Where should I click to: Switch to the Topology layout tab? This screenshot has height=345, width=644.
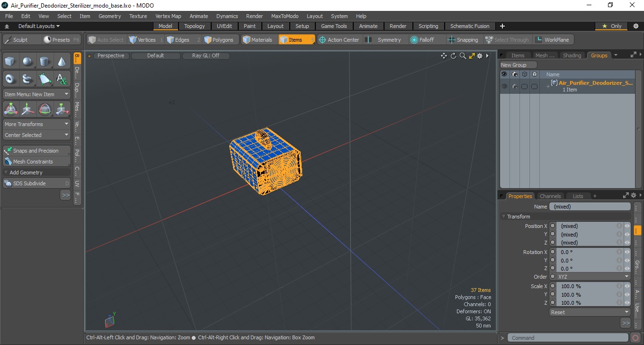click(x=195, y=26)
